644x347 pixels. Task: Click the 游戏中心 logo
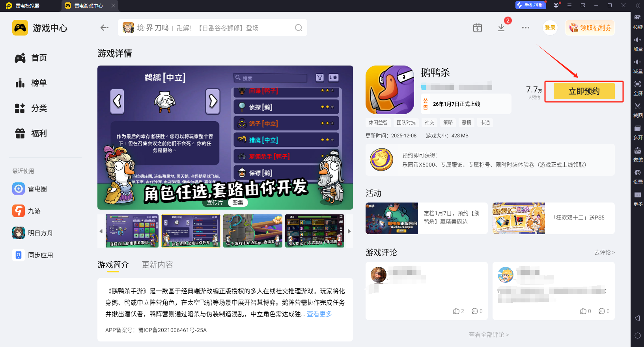[x=40, y=28]
